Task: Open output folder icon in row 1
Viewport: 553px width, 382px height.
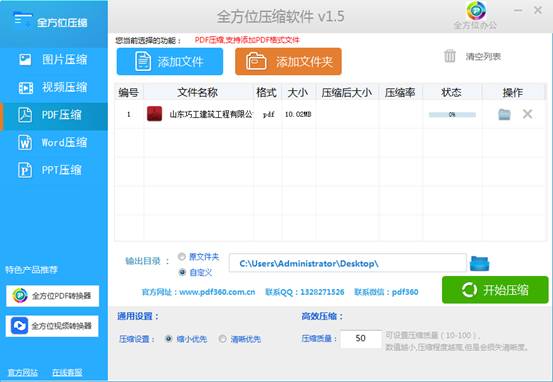Action: 504,114
